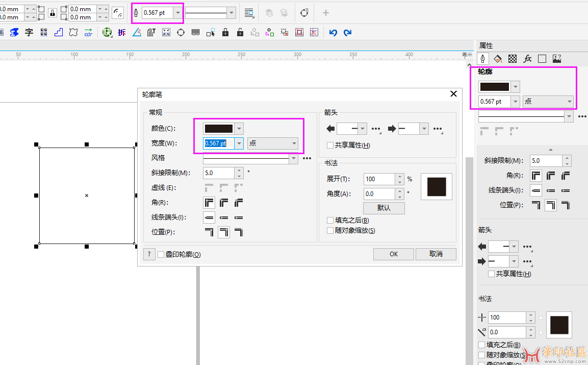Open line style dropdown in dialog
The image size is (588, 365).
tap(294, 158)
